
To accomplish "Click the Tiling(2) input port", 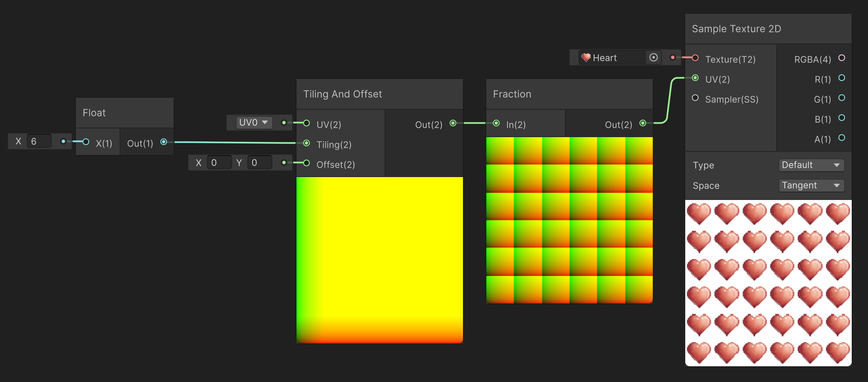I will [307, 143].
